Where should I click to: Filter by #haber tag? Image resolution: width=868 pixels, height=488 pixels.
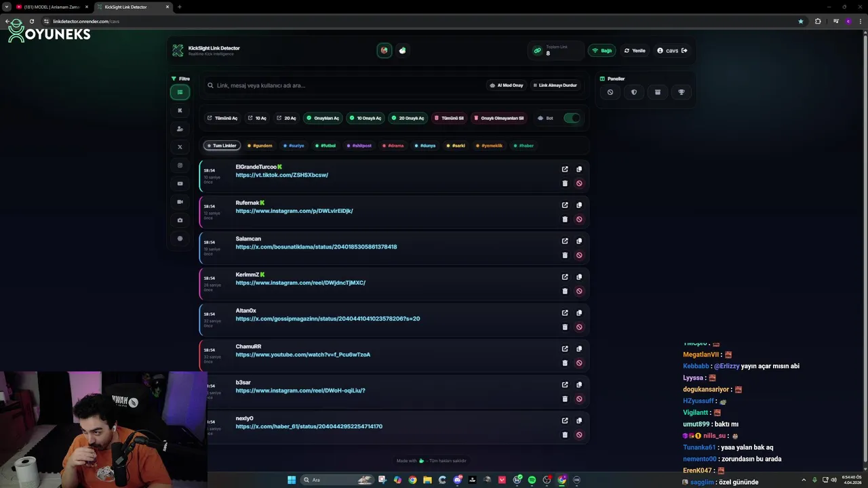coord(524,146)
